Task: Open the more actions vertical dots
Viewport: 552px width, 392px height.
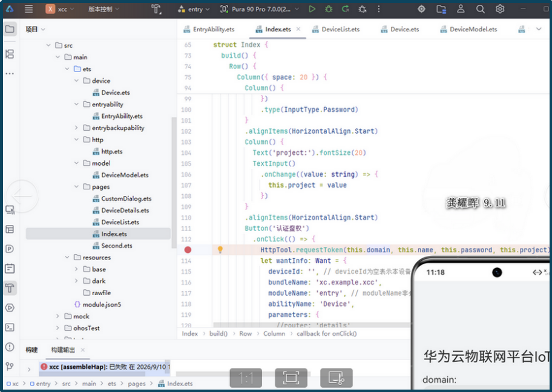Action: (x=379, y=9)
